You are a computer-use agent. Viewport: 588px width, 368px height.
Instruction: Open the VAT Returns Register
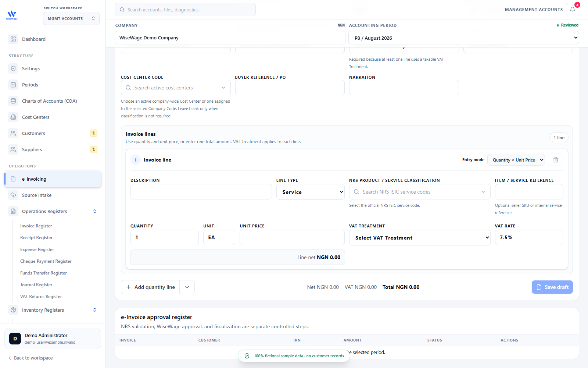pos(41,297)
